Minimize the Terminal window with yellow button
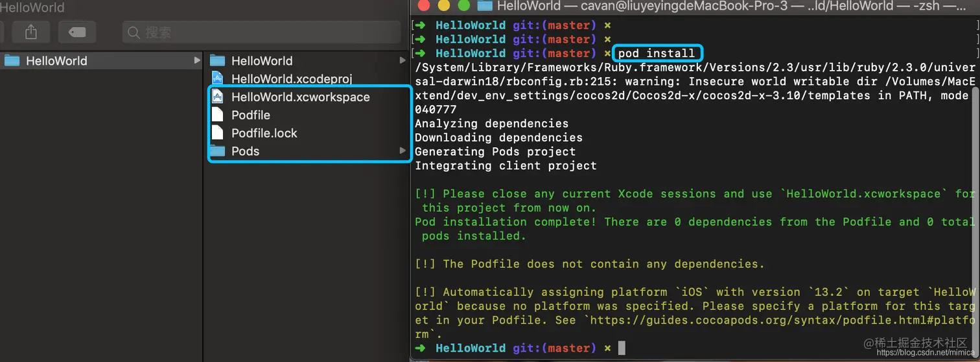The image size is (980, 362). [444, 6]
